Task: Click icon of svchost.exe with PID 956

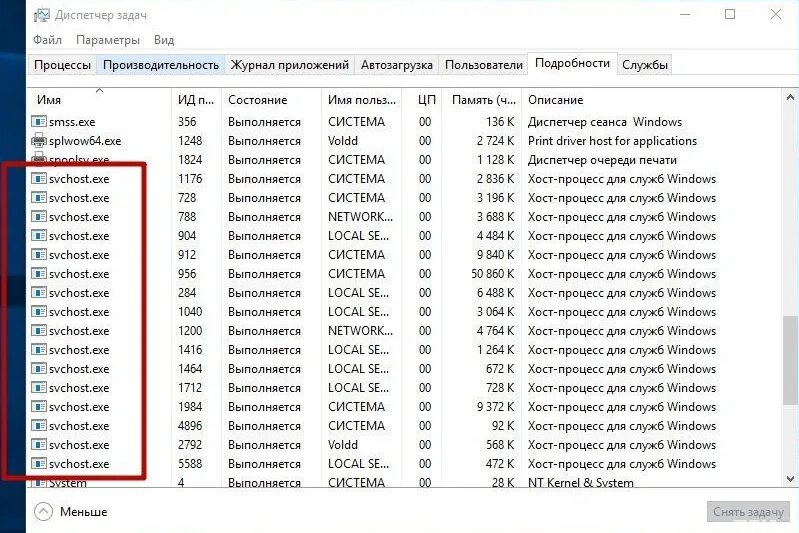Action: (39, 274)
